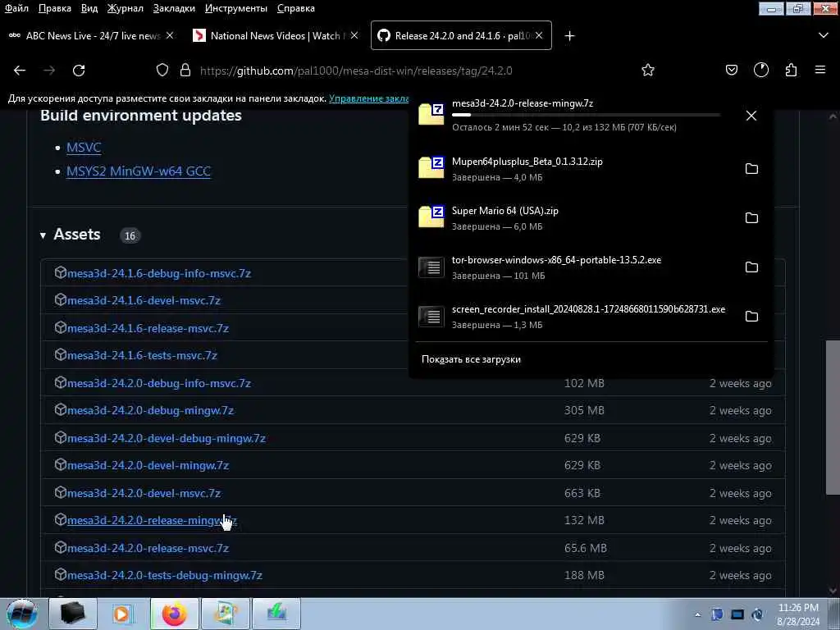Open the downloads progress toolbar icon
Screen dimensions: 840x630
click(760, 71)
